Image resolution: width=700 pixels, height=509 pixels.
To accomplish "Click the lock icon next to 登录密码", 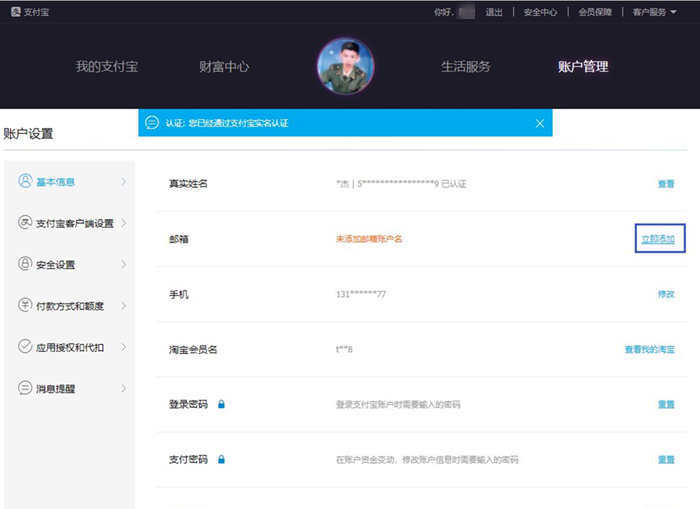I will (221, 404).
